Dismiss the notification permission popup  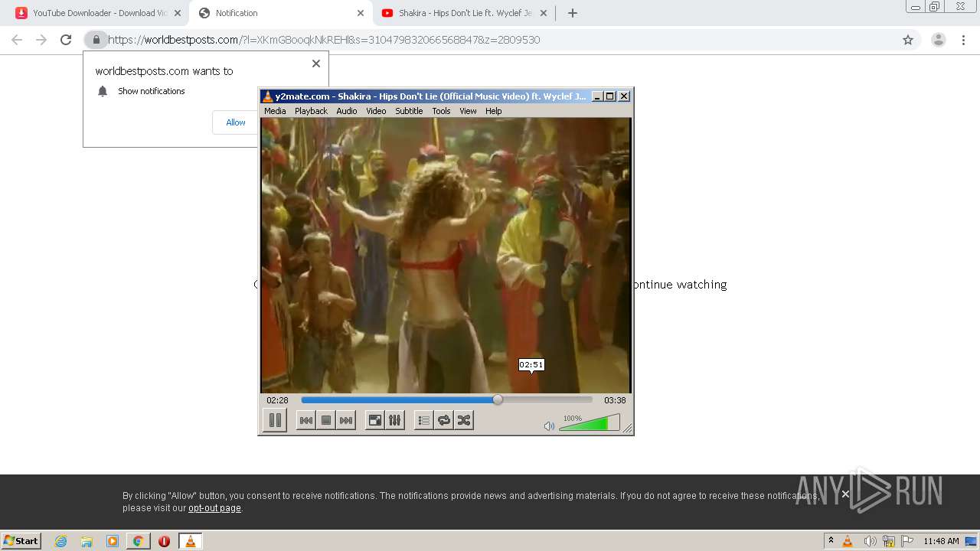(316, 64)
